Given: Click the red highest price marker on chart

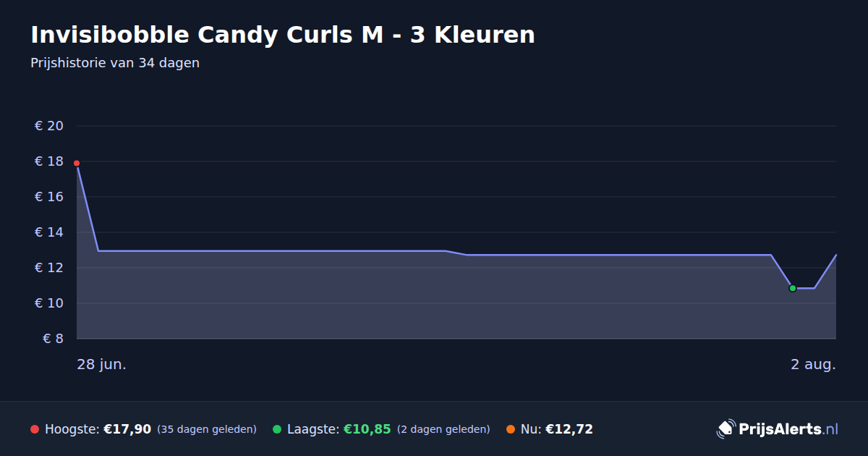Looking at the screenshot, I should coord(77,164).
